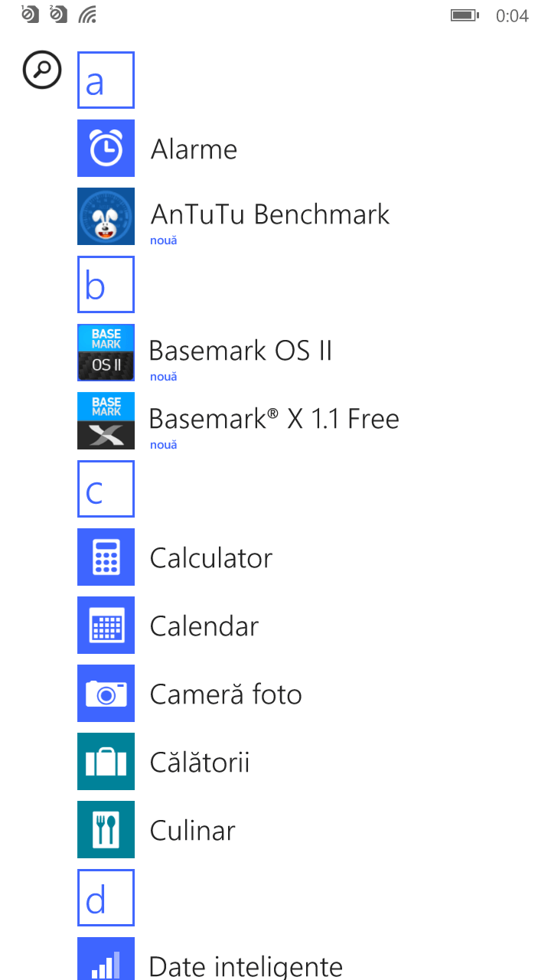Open letter jump list via 'b' tile
Screen dimensions: 551x980
pos(106,285)
